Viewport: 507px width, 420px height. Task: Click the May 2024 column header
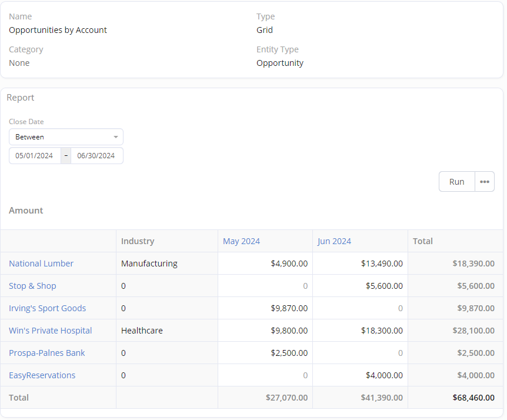pyautogui.click(x=241, y=241)
